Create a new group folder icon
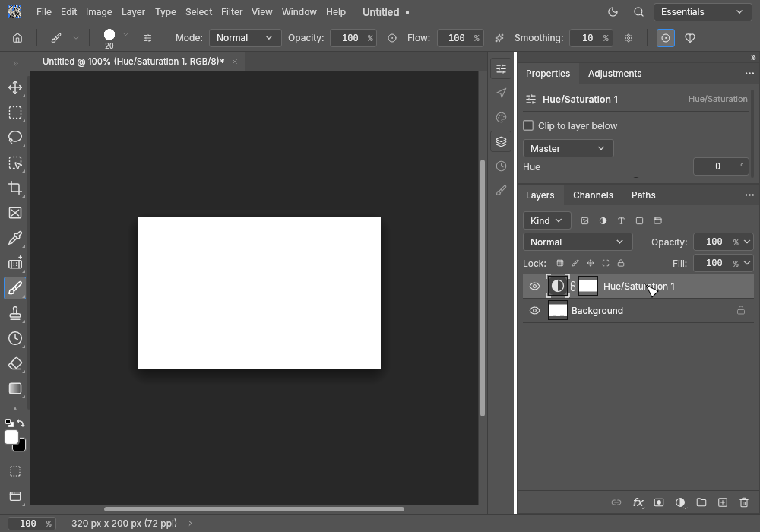760x532 pixels. pos(701,502)
